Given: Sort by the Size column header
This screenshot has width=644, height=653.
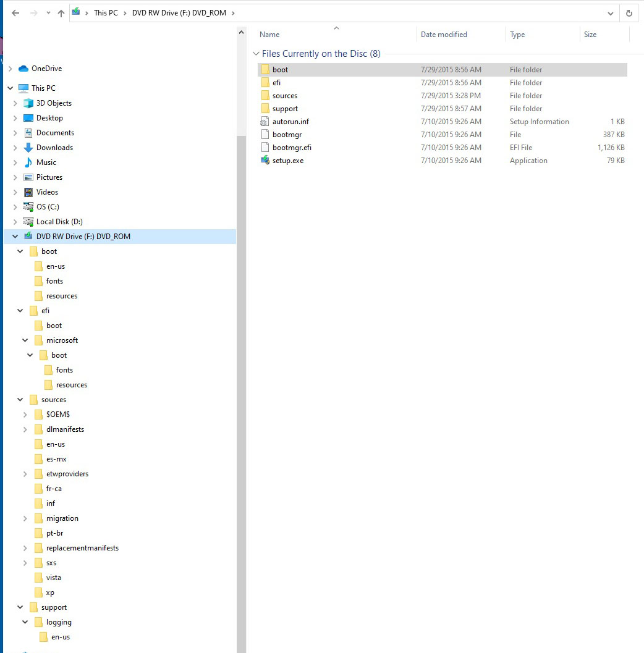Looking at the screenshot, I should [x=590, y=35].
